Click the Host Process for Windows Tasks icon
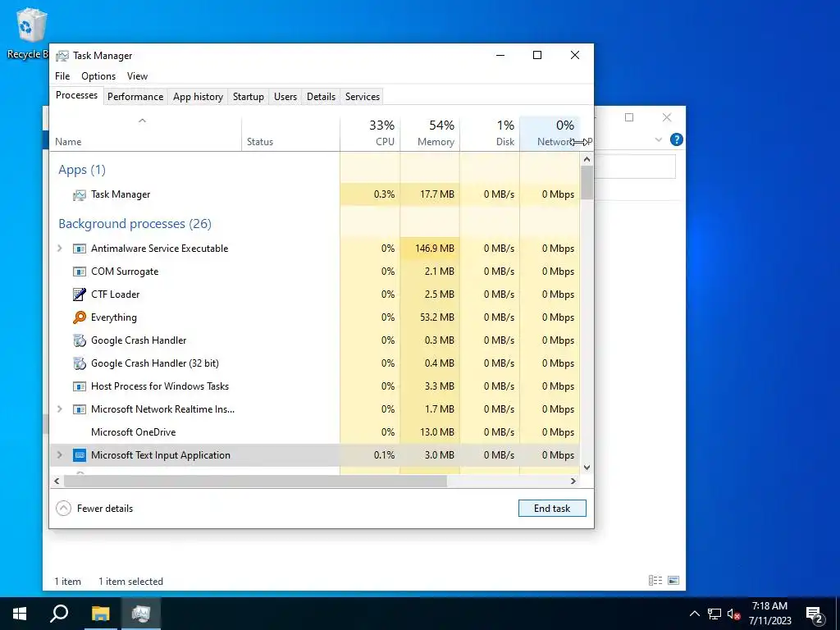The image size is (840, 630). coord(80,386)
